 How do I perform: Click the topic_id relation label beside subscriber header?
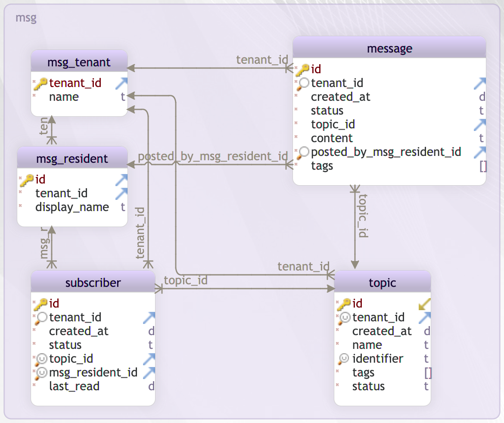click(x=186, y=280)
